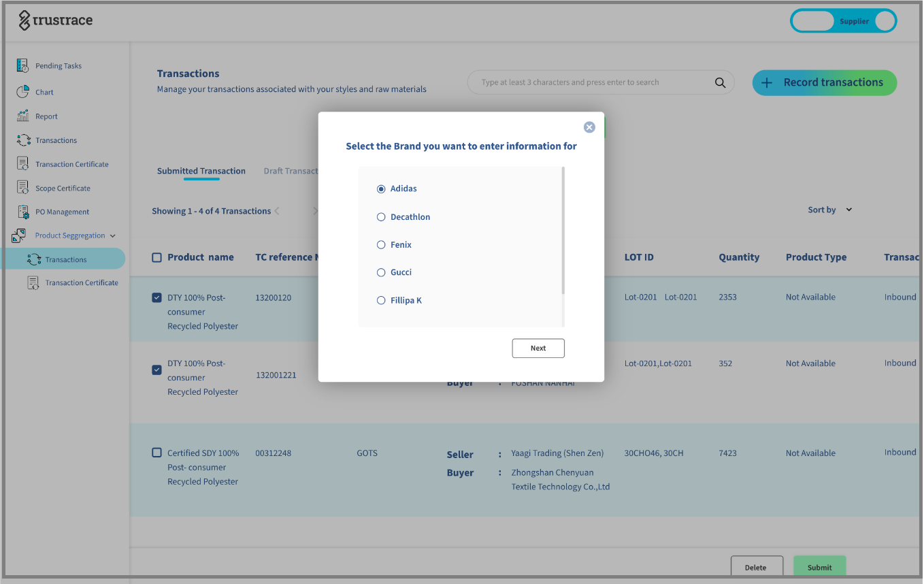Open Scope Certificate menu item
The height and width of the screenshot is (584, 924).
pyautogui.click(x=63, y=188)
